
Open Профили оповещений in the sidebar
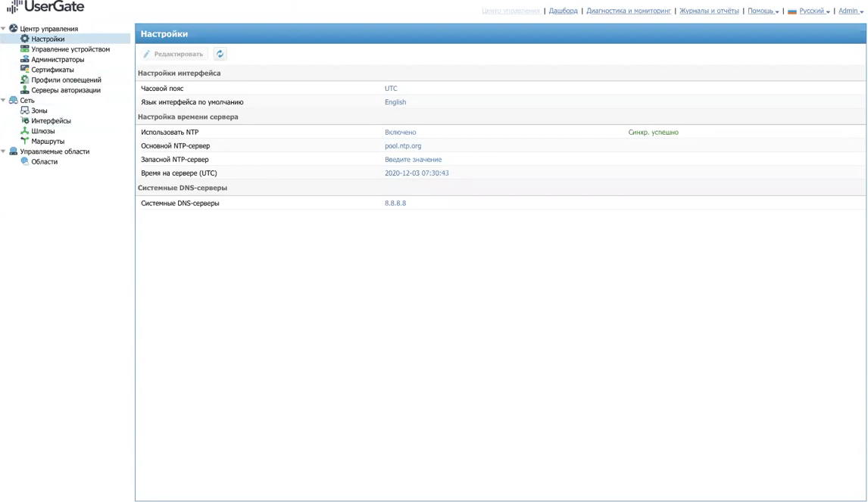point(66,80)
